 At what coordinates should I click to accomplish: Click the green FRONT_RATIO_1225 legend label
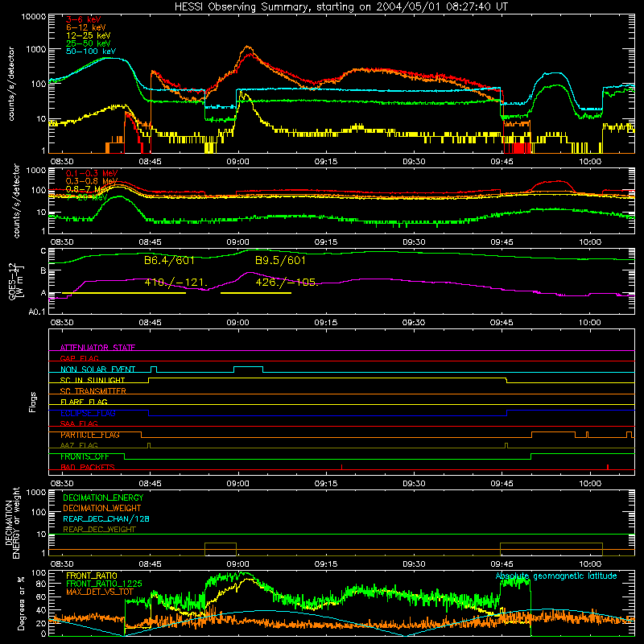pyautogui.click(x=104, y=584)
